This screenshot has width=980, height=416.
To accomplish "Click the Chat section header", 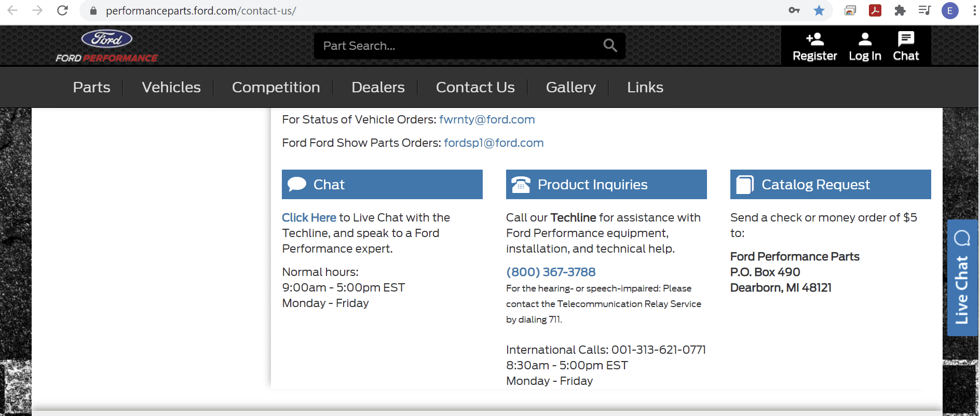I will [x=382, y=184].
